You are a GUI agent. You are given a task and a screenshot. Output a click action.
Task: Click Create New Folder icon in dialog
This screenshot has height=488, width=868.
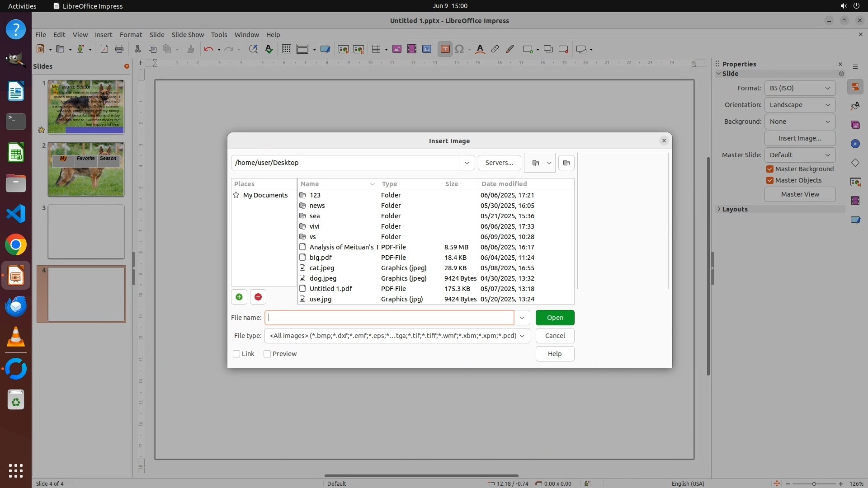[566, 163]
